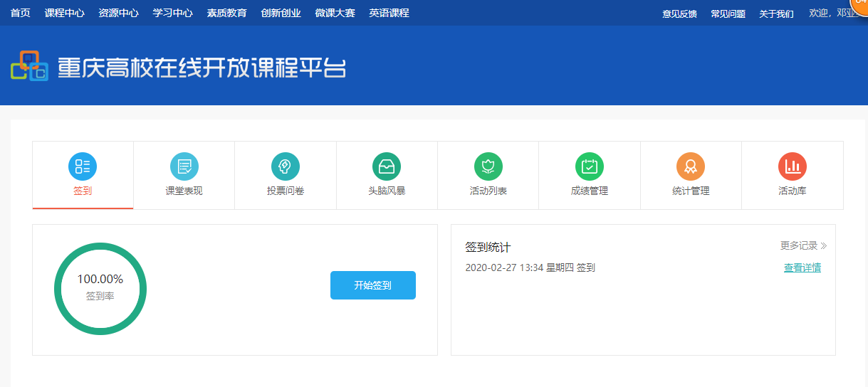Open 课程中心 menu item

(x=64, y=13)
